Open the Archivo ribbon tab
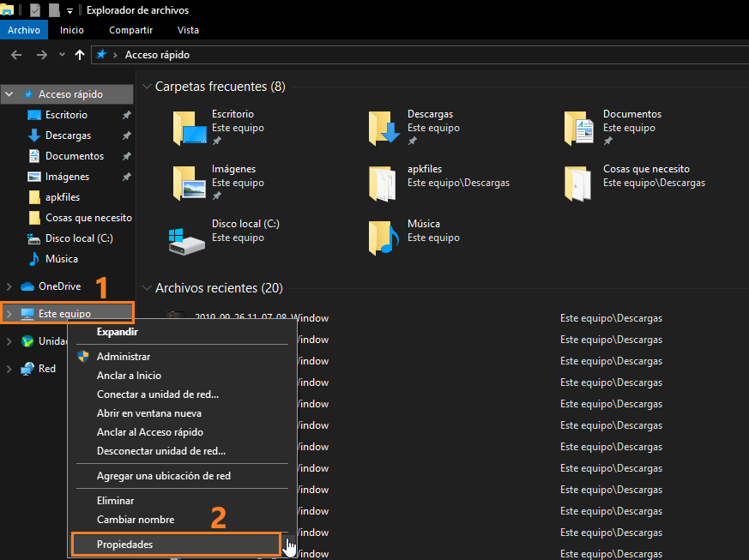The height and width of the screenshot is (560, 749). pyautogui.click(x=24, y=30)
